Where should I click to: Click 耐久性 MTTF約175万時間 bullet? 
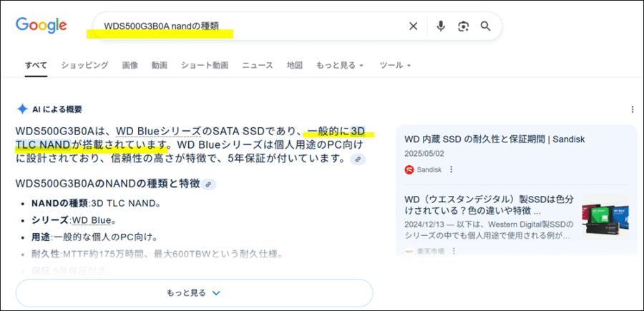pyautogui.click(x=157, y=255)
